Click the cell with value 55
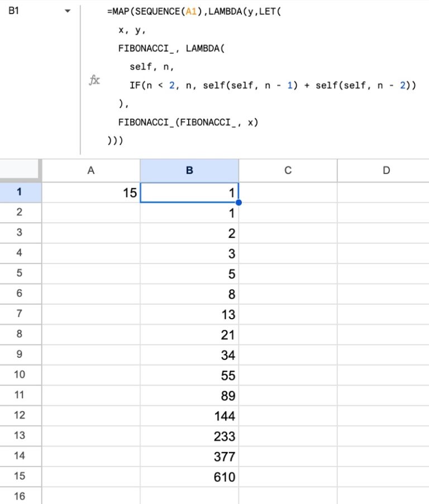The height and width of the screenshot is (504, 429). [189, 375]
